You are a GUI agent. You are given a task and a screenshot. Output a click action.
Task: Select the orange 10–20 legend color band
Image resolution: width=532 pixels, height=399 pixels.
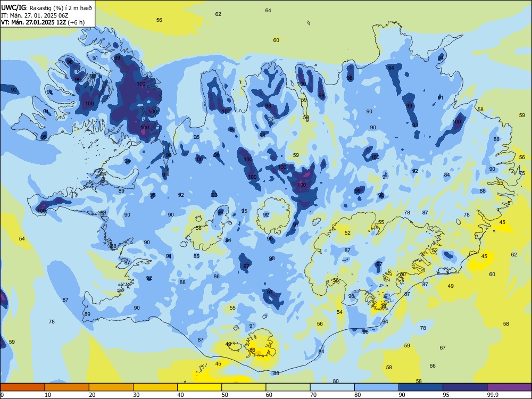pyautogui.click(x=67, y=387)
